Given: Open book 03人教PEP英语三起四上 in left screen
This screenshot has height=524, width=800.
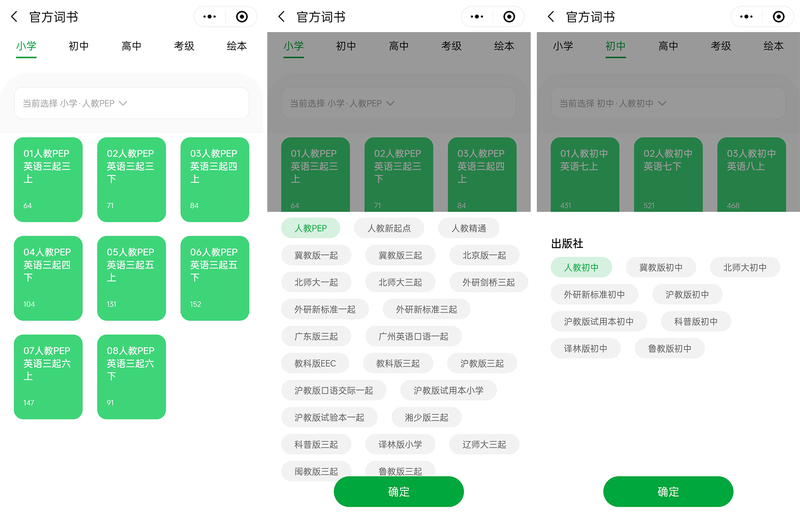Looking at the screenshot, I should tap(215, 180).
